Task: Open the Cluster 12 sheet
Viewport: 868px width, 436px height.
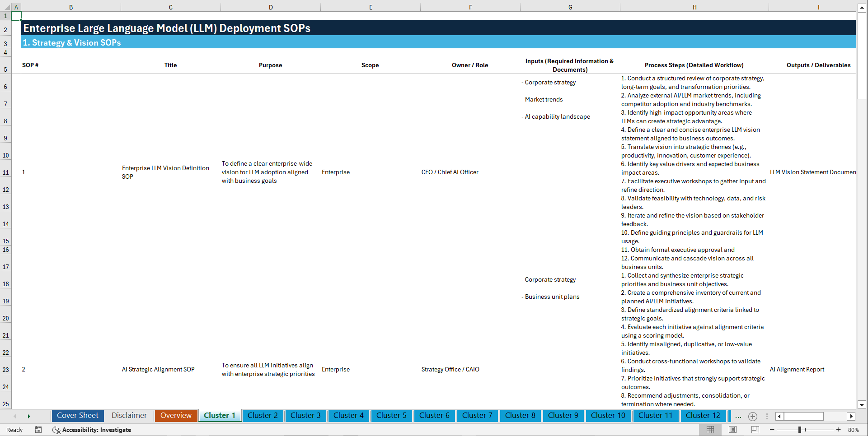Action: (x=703, y=416)
